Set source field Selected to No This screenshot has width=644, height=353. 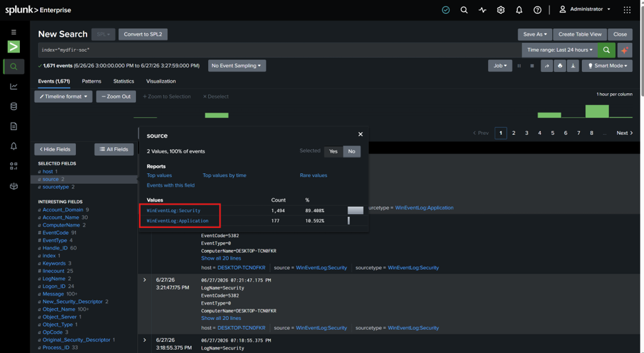(x=351, y=151)
